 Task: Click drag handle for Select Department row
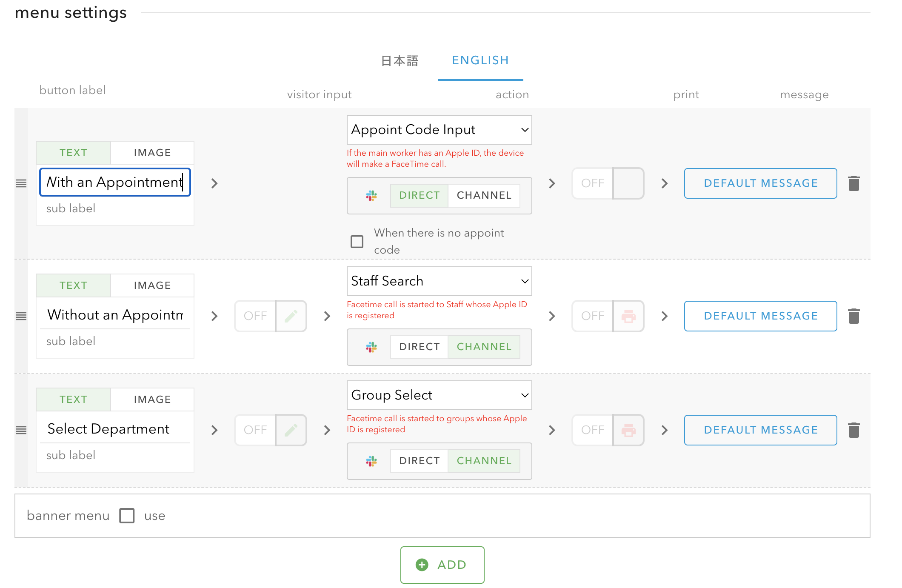[21, 430]
